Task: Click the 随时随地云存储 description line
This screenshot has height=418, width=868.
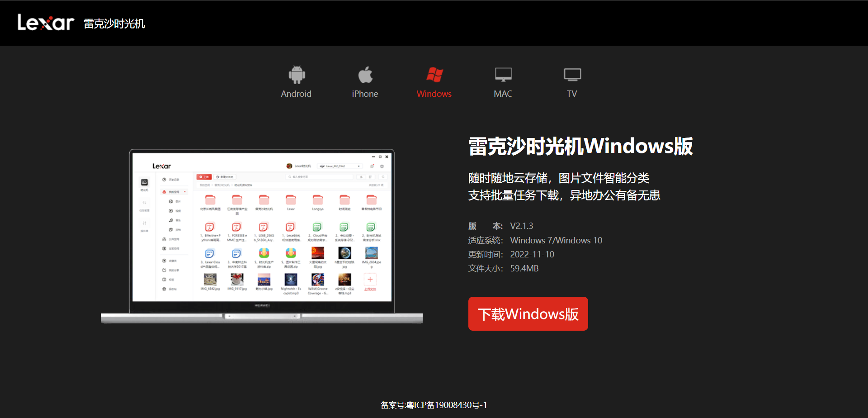Action: click(559, 178)
